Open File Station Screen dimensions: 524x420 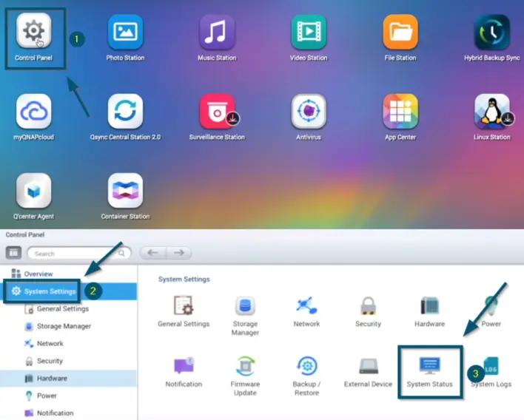click(400, 32)
